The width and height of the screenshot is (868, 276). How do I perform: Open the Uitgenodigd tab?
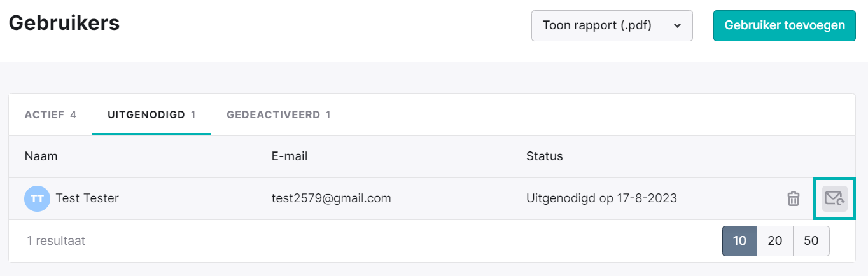point(151,115)
